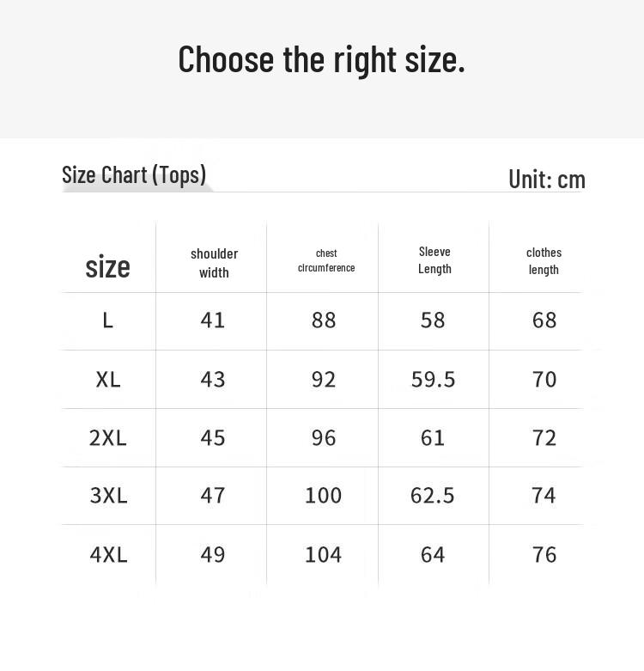Select the "chest circumference" column header
The width and height of the screenshot is (644, 671).
(326, 260)
